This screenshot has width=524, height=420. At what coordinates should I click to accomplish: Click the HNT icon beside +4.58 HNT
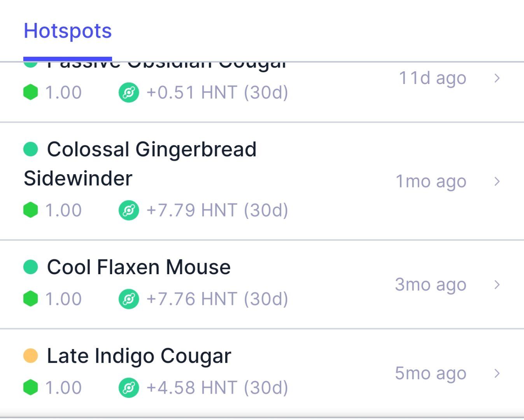(129, 387)
